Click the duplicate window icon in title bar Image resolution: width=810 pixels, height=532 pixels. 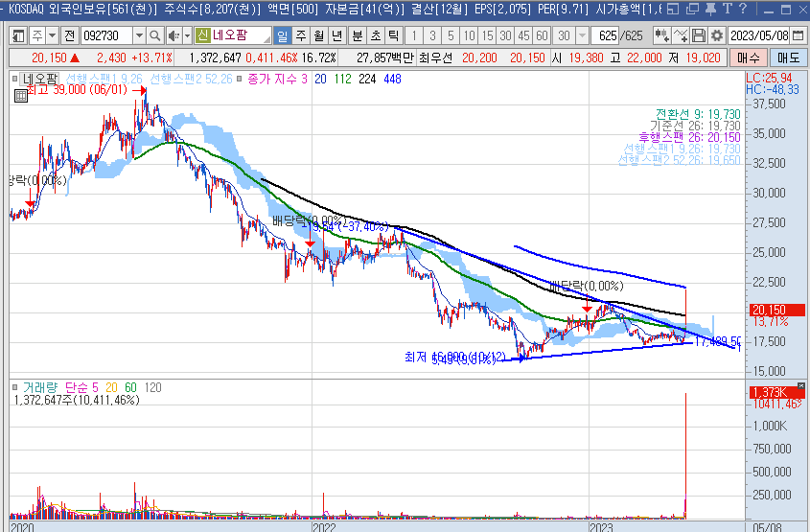692,9
